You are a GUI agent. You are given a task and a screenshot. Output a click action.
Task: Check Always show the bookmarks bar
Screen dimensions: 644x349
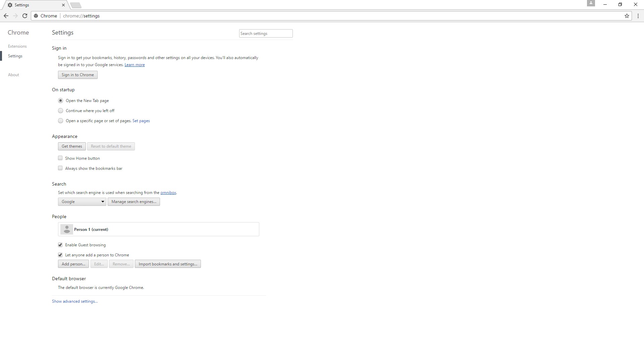point(60,168)
